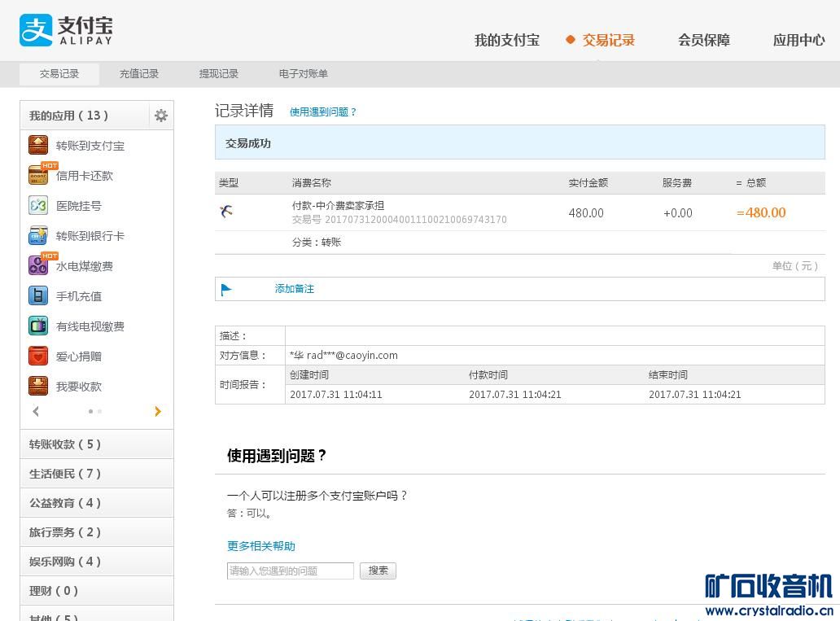840x621 pixels.
Task: Click the cable TV payment icon (有线电视缴费)
Action: click(x=38, y=326)
